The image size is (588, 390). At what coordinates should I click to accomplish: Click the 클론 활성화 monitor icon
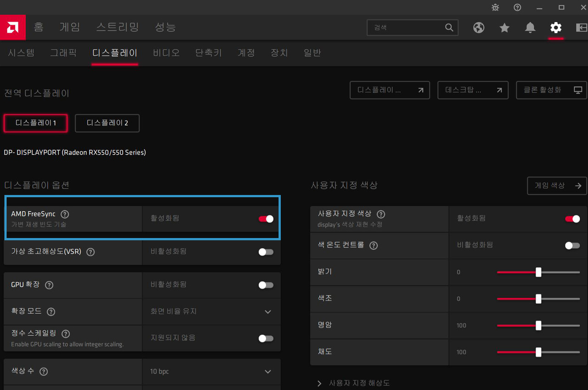click(x=578, y=90)
